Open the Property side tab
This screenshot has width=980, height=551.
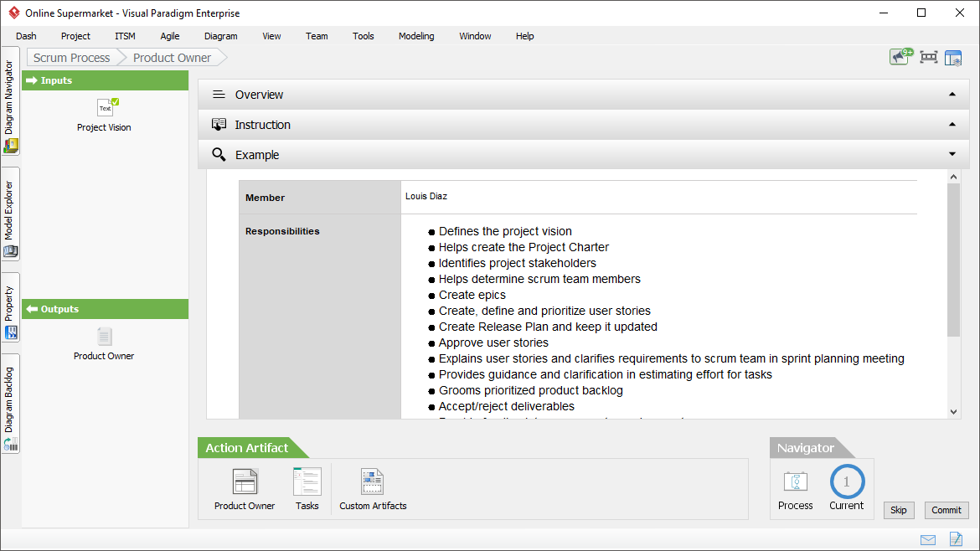[11, 307]
